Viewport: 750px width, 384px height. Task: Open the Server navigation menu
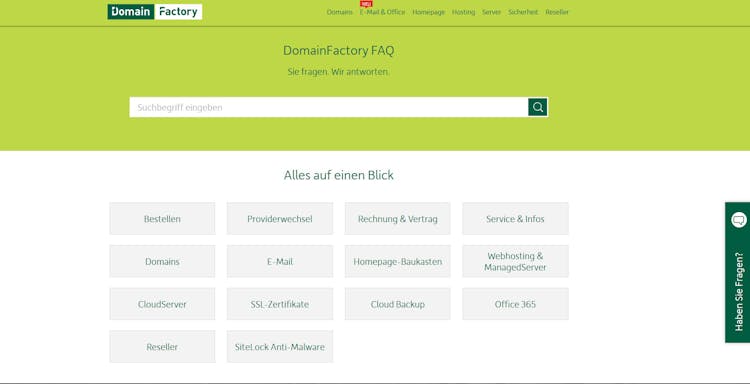491,12
